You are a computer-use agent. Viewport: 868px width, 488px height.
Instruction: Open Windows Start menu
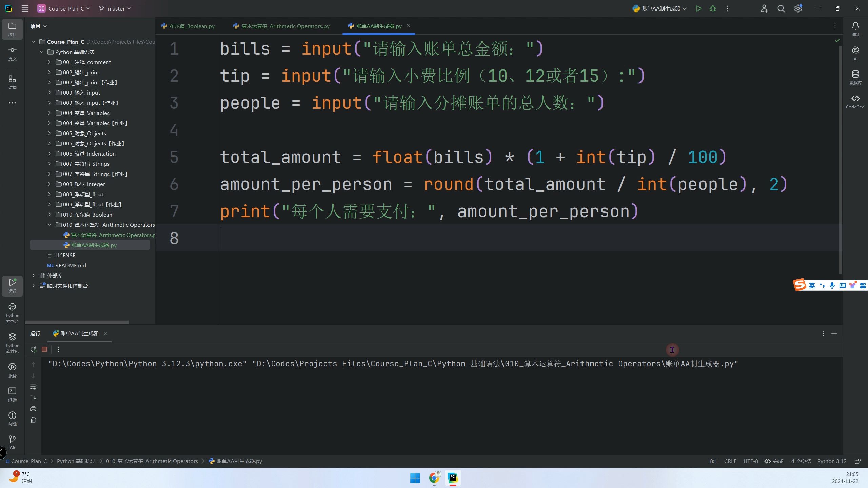click(415, 478)
